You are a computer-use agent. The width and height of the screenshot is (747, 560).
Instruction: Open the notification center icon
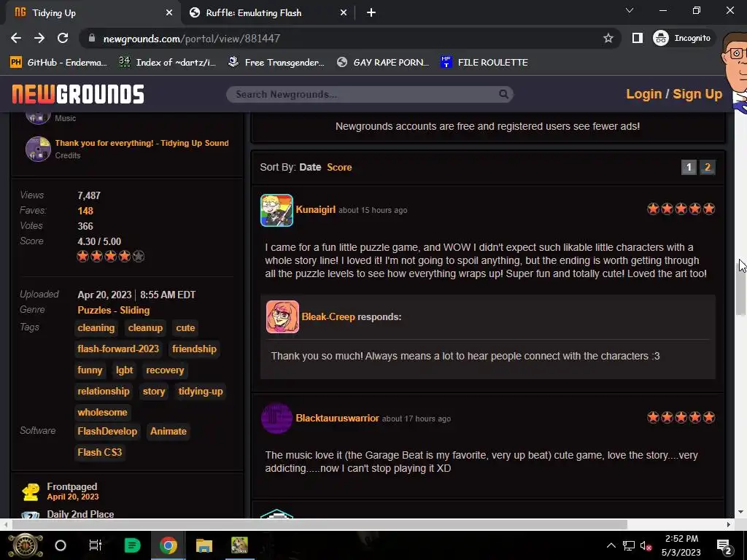coord(724,545)
